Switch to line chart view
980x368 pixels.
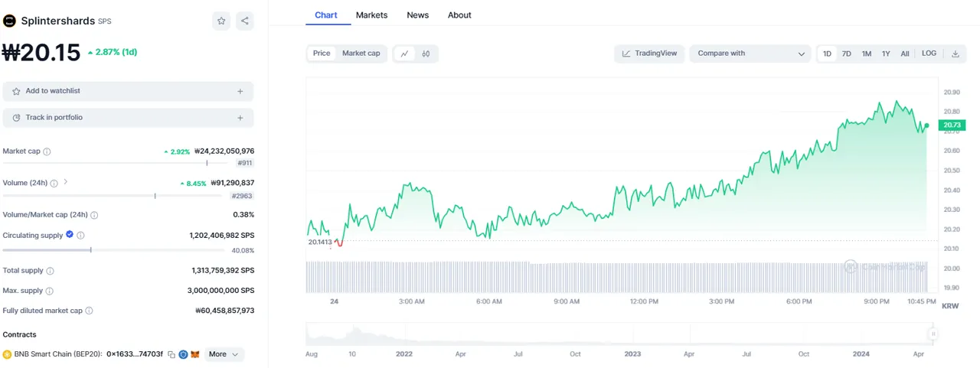(404, 54)
